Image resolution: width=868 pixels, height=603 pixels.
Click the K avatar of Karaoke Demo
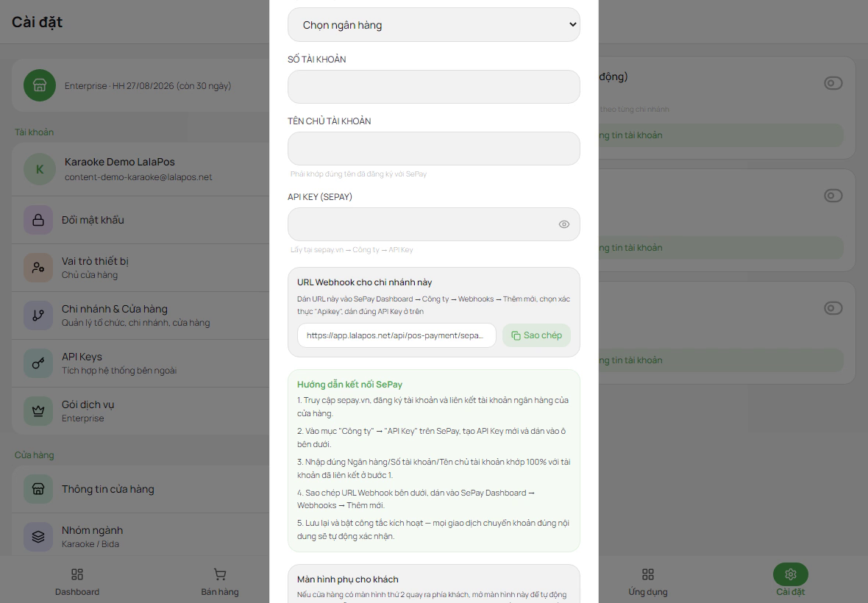point(39,169)
